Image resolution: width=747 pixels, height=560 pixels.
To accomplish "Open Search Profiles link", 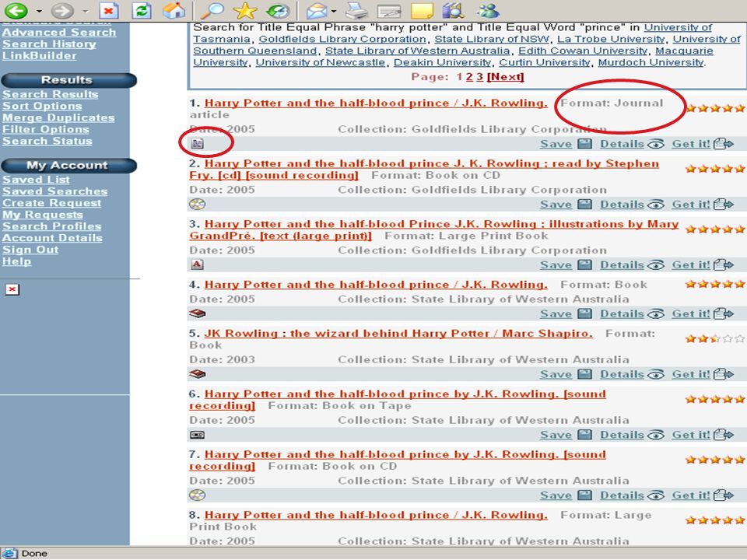I will [52, 226].
